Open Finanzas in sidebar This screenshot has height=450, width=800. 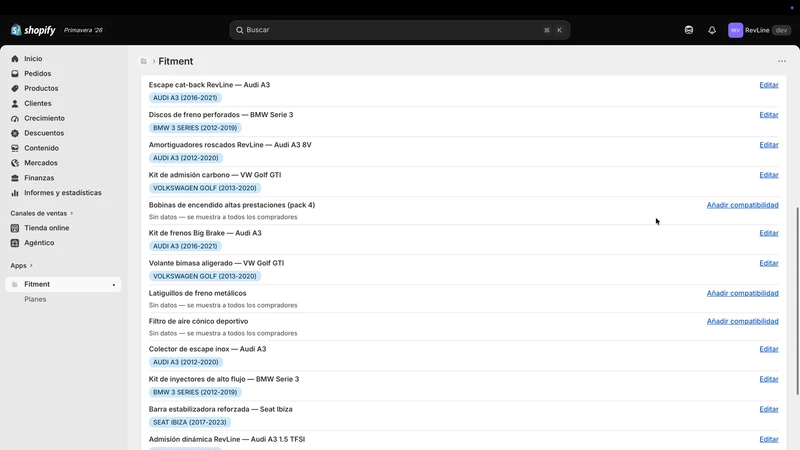pyautogui.click(x=39, y=178)
